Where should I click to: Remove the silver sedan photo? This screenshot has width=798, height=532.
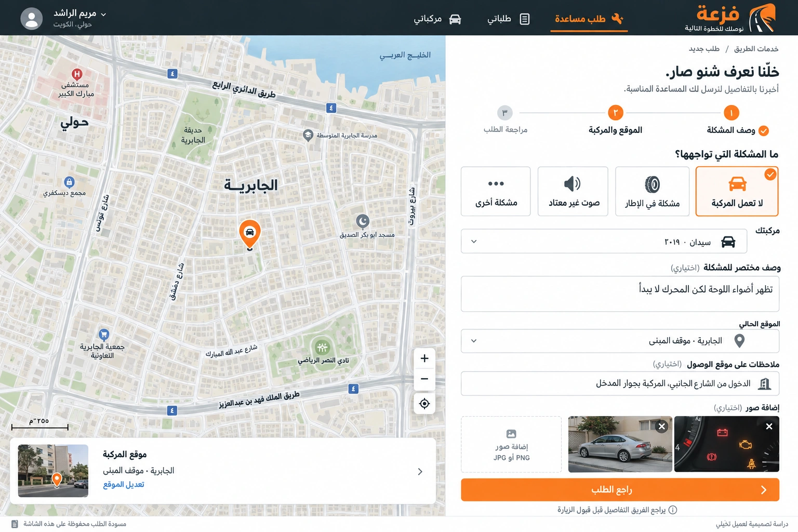[x=661, y=427]
